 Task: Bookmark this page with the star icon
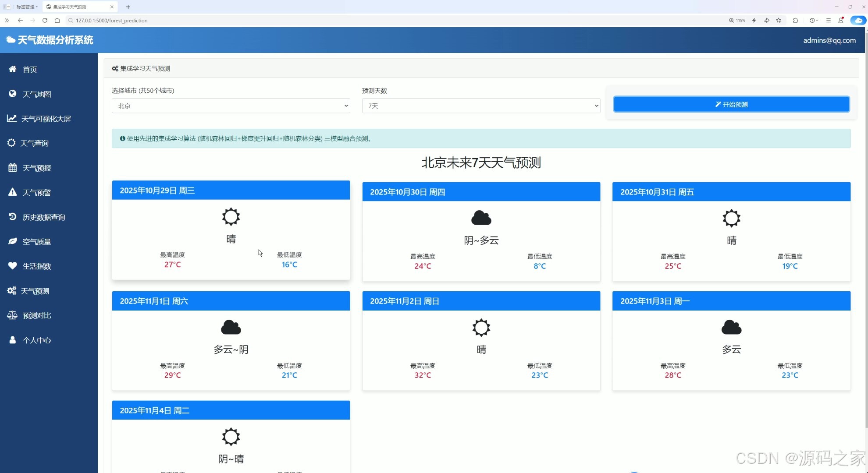tap(779, 20)
